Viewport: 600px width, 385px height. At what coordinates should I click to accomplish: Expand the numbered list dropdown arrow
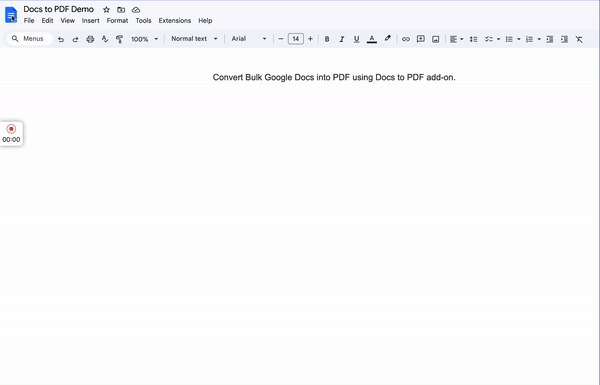[539, 39]
